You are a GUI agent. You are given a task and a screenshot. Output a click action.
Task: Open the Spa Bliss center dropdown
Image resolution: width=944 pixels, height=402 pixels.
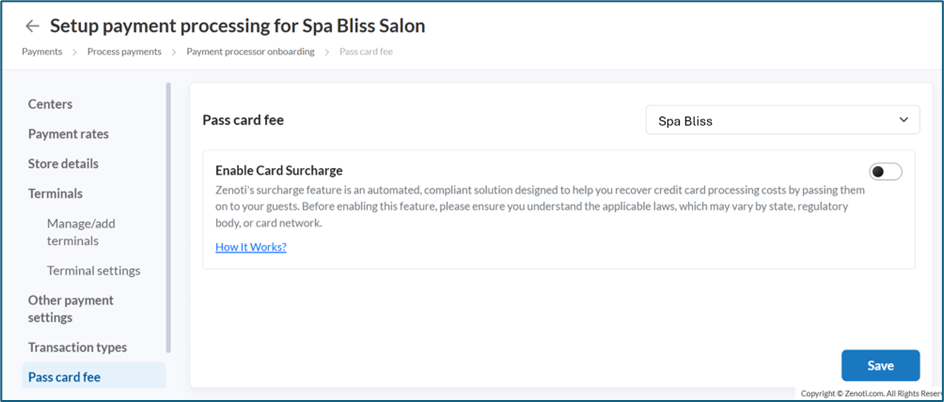tap(782, 121)
